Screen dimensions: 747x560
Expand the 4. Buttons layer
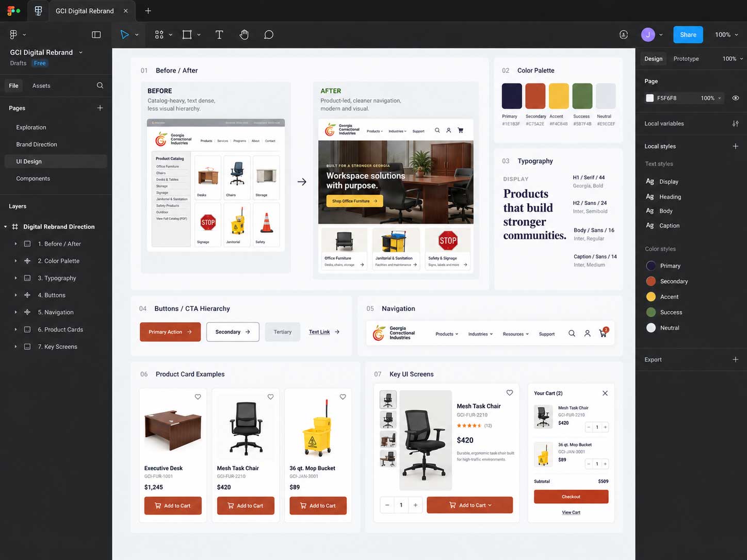point(15,295)
